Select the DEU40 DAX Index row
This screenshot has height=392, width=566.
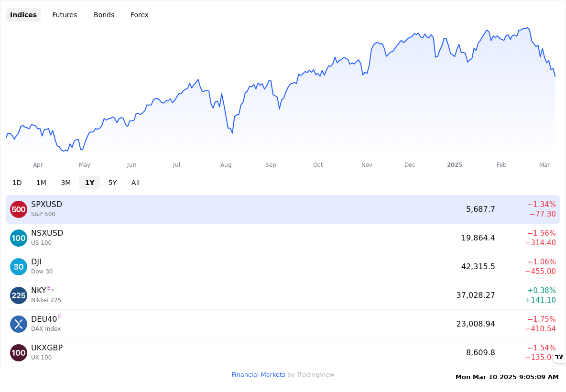click(x=283, y=324)
